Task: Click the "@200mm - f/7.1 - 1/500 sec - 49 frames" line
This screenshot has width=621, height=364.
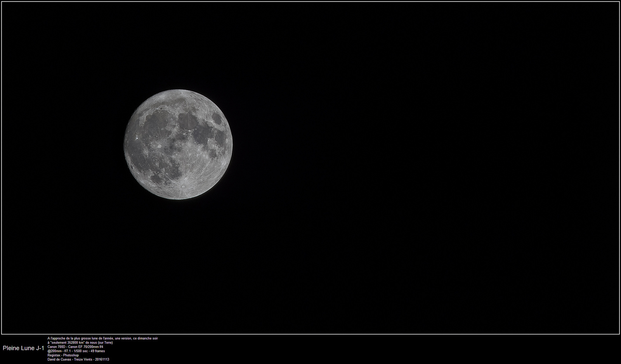Action: click(x=76, y=351)
